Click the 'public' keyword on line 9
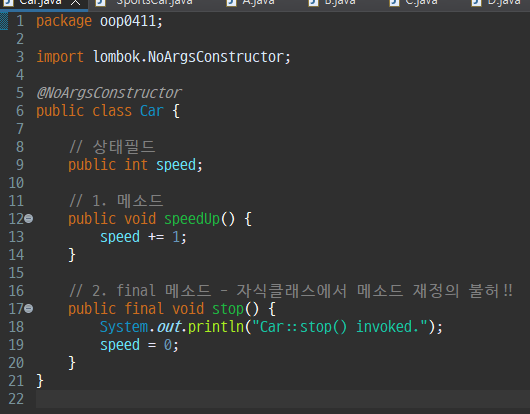 point(92,165)
